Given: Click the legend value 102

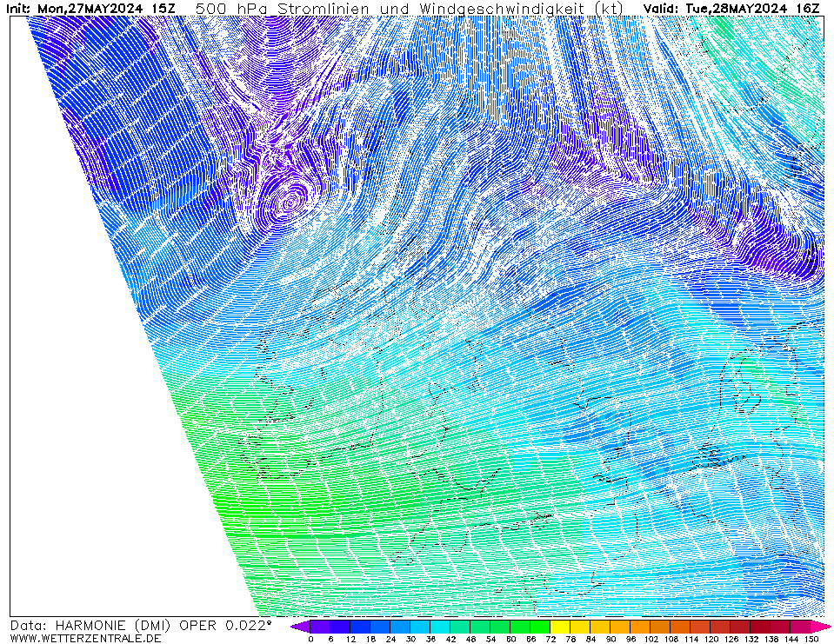Looking at the screenshot, I should pyautogui.click(x=651, y=639).
